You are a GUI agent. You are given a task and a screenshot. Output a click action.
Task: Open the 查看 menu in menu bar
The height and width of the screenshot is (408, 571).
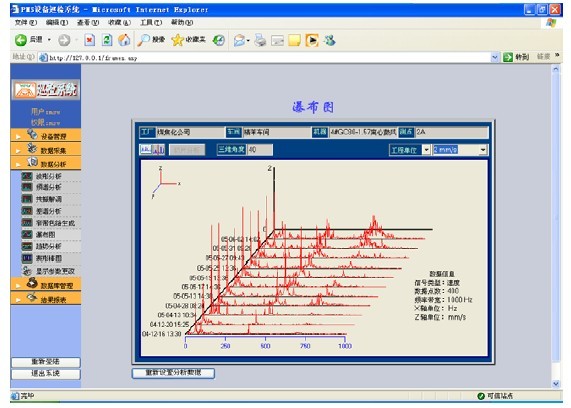pyautogui.click(x=87, y=23)
